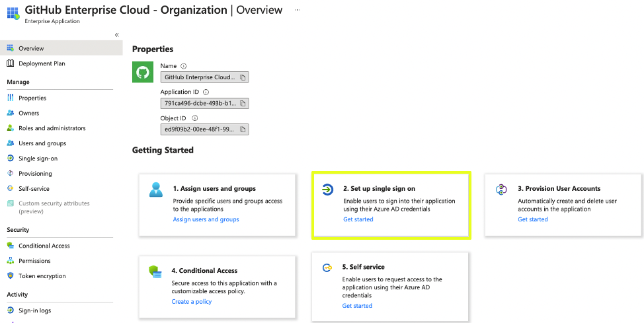Click the Deployment Plan book icon
This screenshot has height=323, width=644.
[x=11, y=63]
